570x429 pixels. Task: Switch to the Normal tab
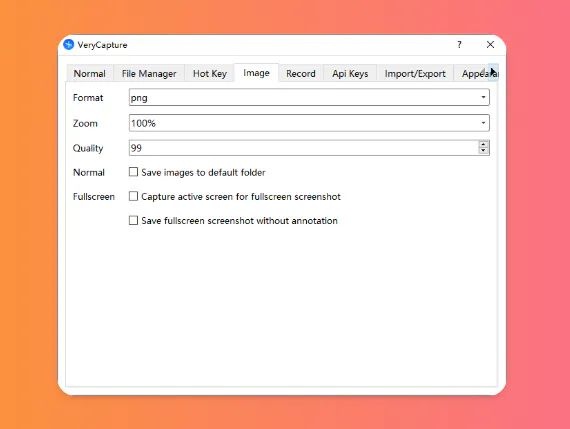click(x=89, y=73)
